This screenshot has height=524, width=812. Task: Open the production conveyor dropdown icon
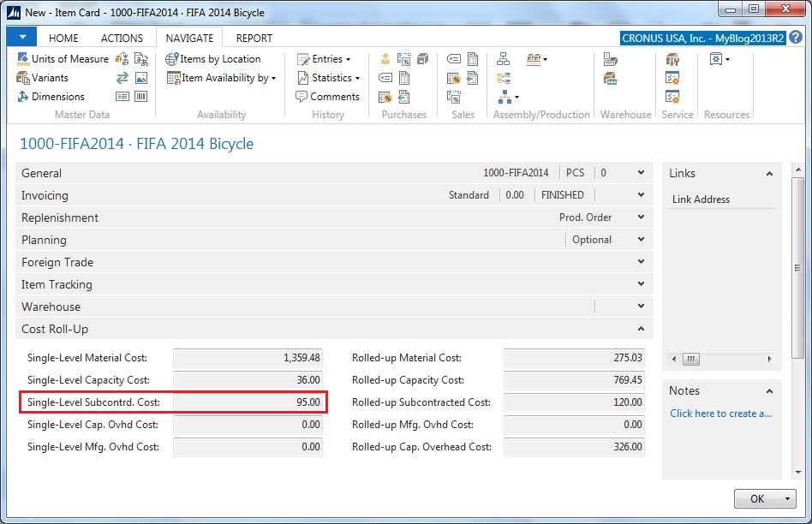pos(536,59)
